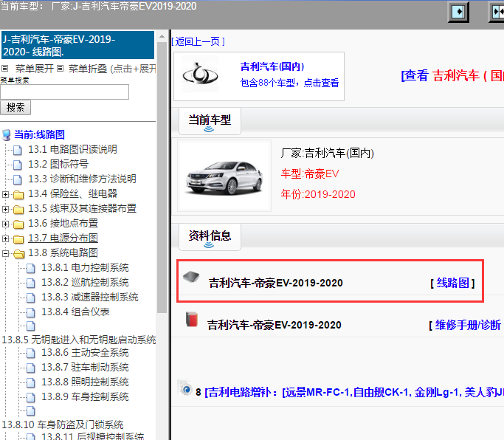Viewport: 504px width, 440px height.
Task: Open 13.8.5 无钥匙进入和无钥匙启动系统
Action: pyautogui.click(x=79, y=340)
